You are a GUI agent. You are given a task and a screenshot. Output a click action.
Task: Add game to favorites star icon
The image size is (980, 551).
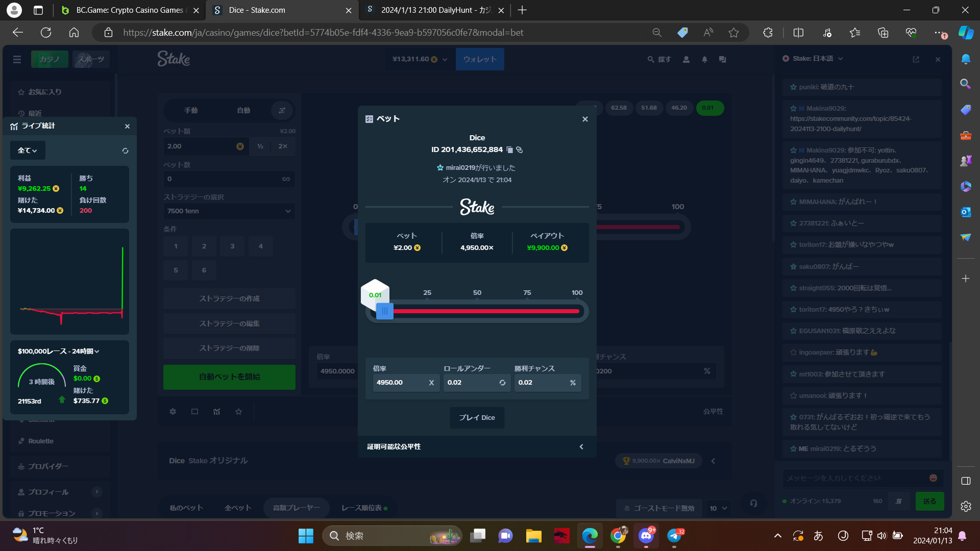[x=238, y=411]
